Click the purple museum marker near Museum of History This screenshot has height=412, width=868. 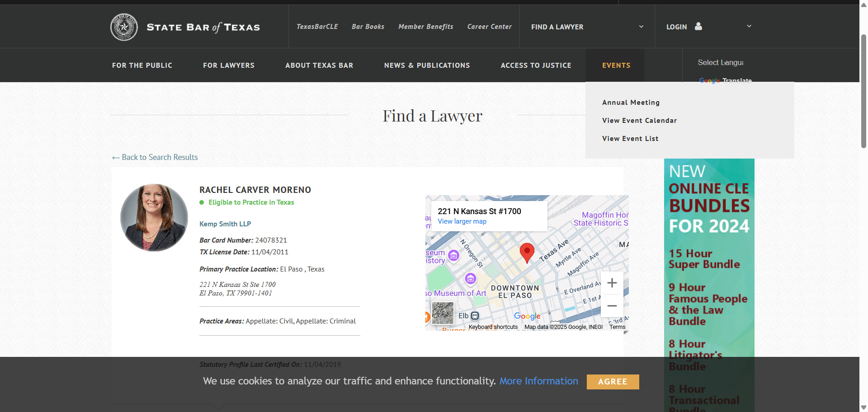tap(453, 256)
